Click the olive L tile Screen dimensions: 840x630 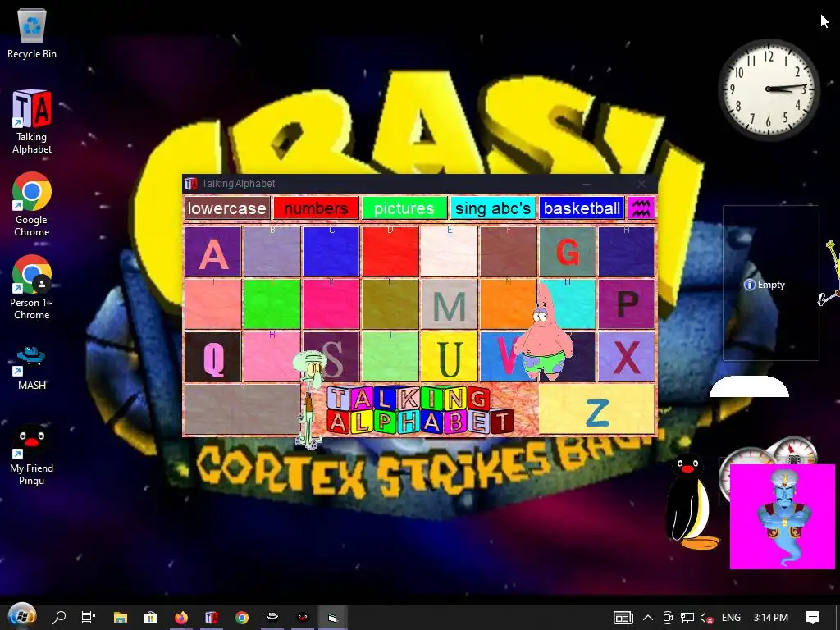[x=390, y=304]
